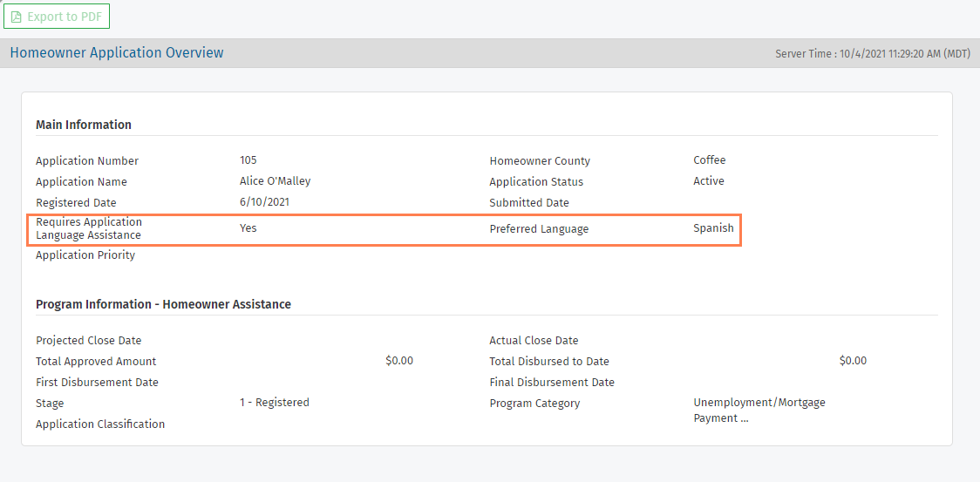Viewport: 980px width, 482px height.
Task: Click the Application Status value Active
Action: tap(708, 181)
